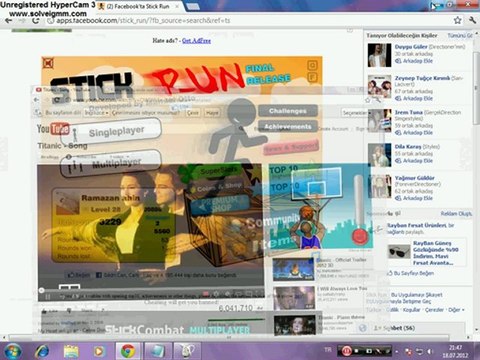
Task: Expand the "İngilizce" language dropdown
Action: point(96,113)
